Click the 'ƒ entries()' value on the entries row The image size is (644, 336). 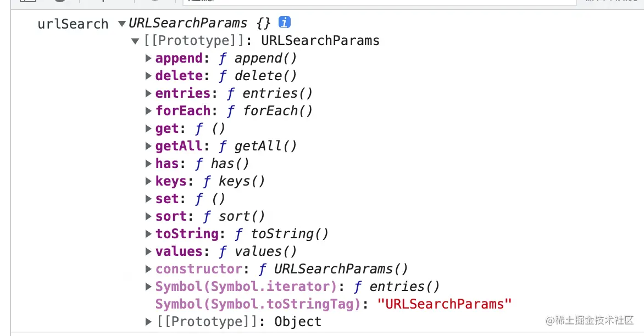269,93
